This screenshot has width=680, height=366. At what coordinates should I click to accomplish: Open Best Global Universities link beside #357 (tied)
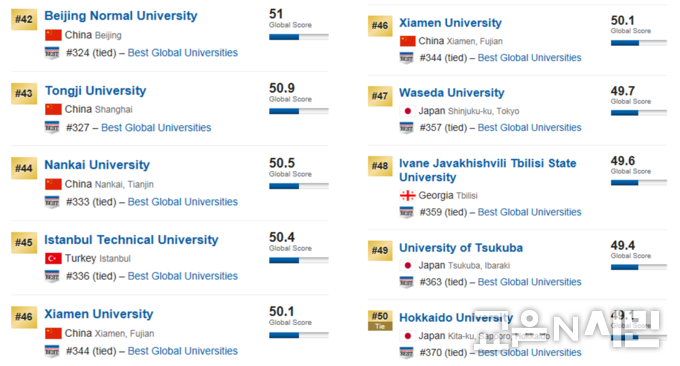pyautogui.click(x=529, y=127)
